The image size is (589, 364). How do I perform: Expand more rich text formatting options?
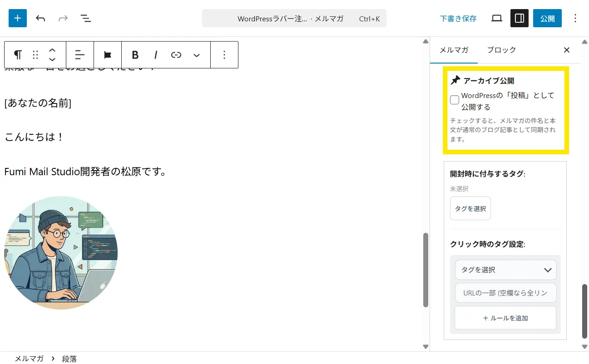[x=197, y=55]
